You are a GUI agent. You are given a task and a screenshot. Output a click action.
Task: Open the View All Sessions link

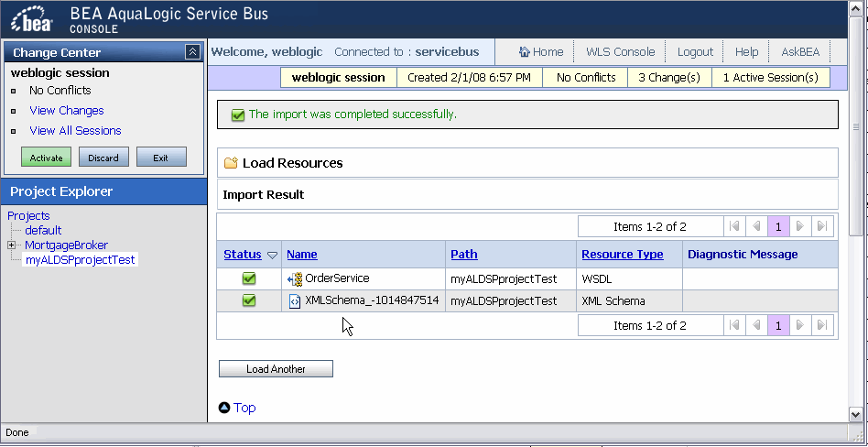[x=75, y=131]
